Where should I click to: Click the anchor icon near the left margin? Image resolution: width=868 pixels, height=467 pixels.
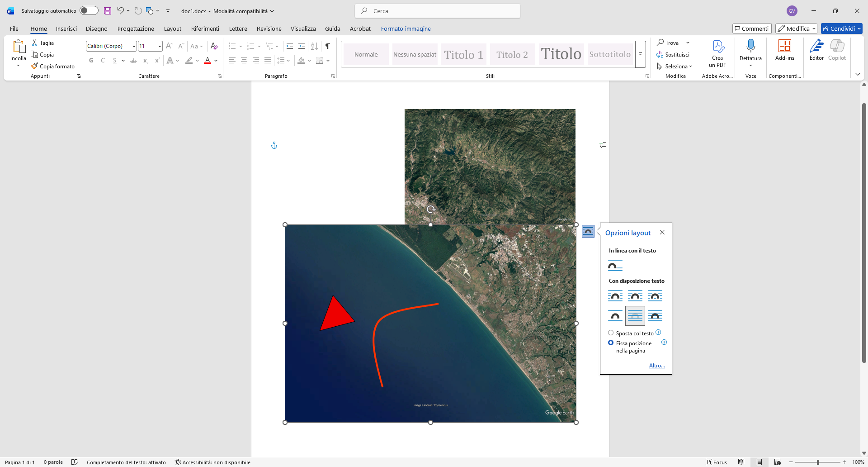(x=274, y=145)
